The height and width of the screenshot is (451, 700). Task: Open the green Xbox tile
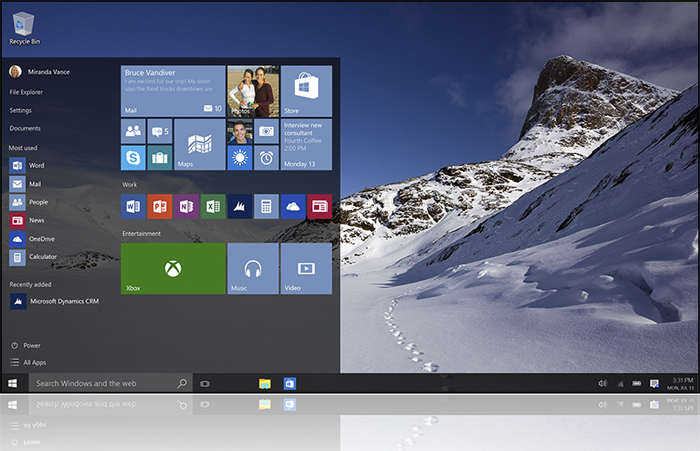[x=173, y=268]
